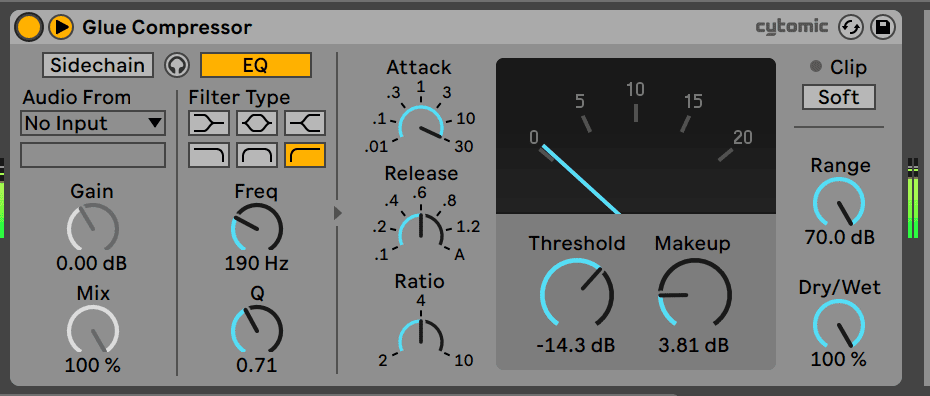Image resolution: width=930 pixels, height=396 pixels.
Task: Click the Q knob
Action: 256,330
